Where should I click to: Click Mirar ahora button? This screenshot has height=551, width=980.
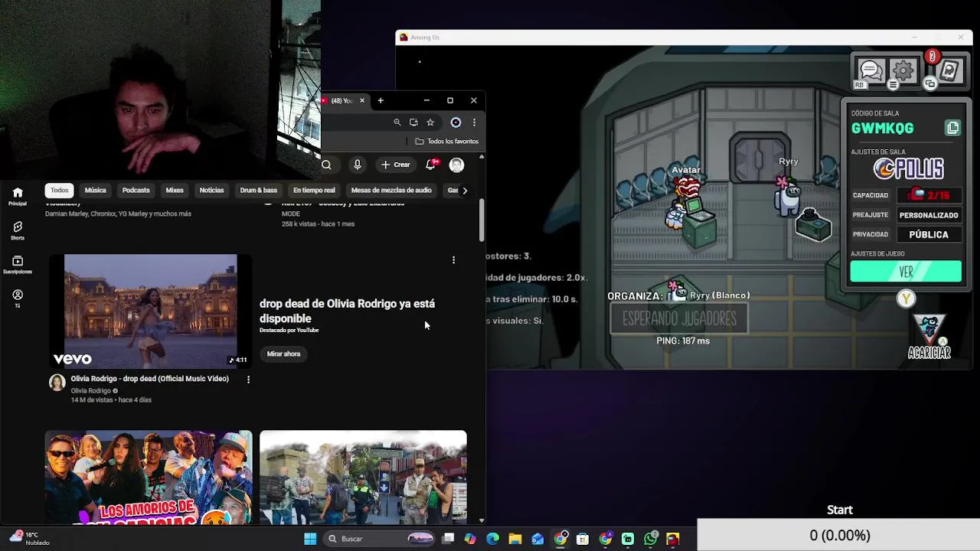click(x=283, y=354)
